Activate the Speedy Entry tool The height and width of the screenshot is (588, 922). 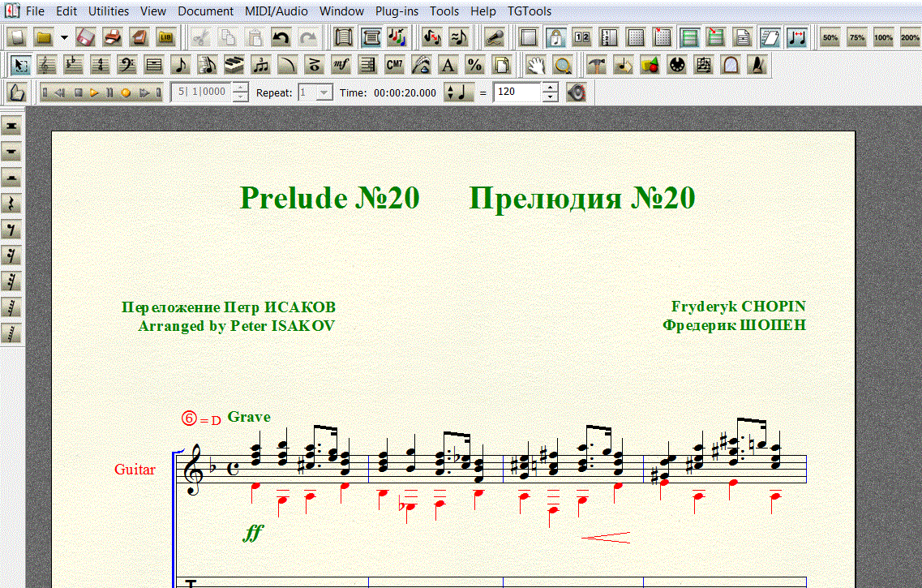[208, 65]
